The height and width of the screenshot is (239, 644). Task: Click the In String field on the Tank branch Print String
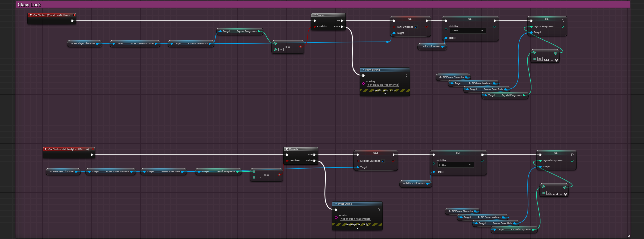[x=383, y=85]
